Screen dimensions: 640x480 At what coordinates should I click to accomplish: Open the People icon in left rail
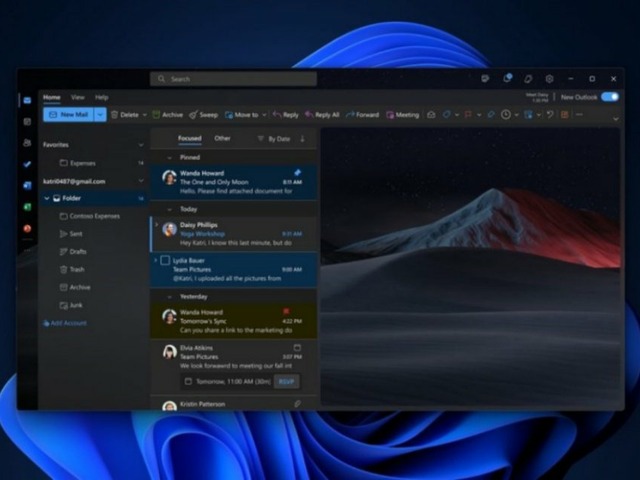coord(27,143)
